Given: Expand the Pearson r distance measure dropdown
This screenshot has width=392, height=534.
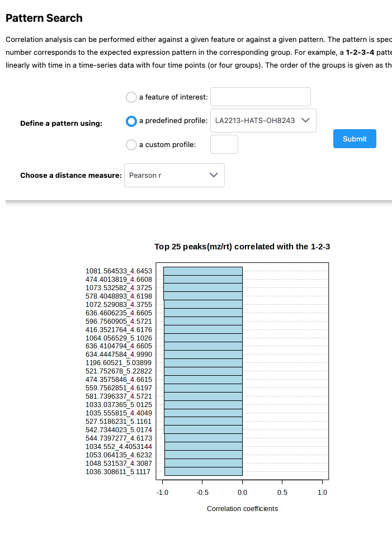Looking at the screenshot, I should click(174, 176).
